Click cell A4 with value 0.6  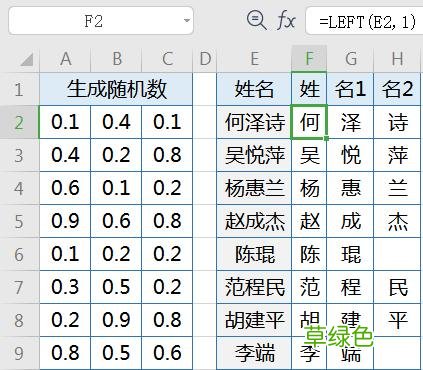coord(65,188)
